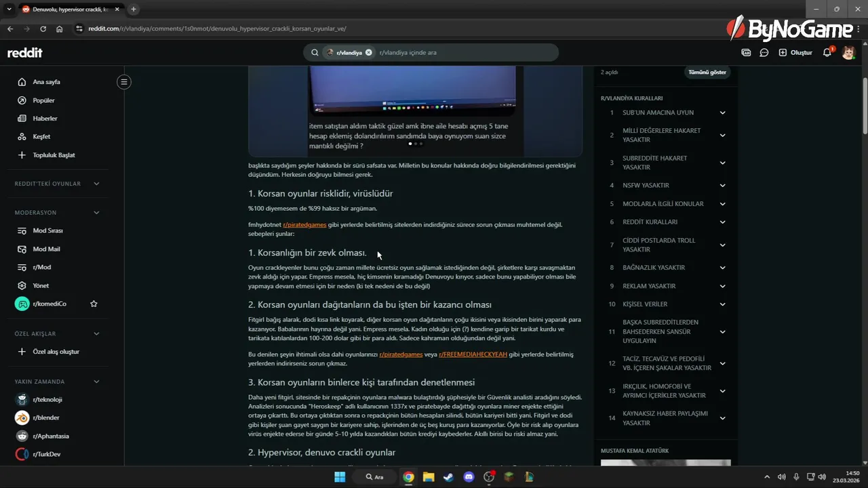Click the search magnifier icon
Screen dimensions: 868x488
click(315, 52)
